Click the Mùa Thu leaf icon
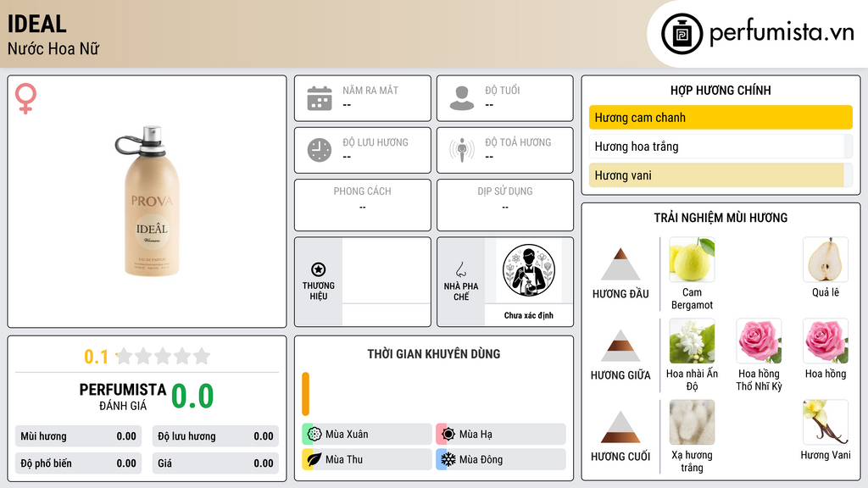Screen dimensions: 868x488 coord(314,459)
